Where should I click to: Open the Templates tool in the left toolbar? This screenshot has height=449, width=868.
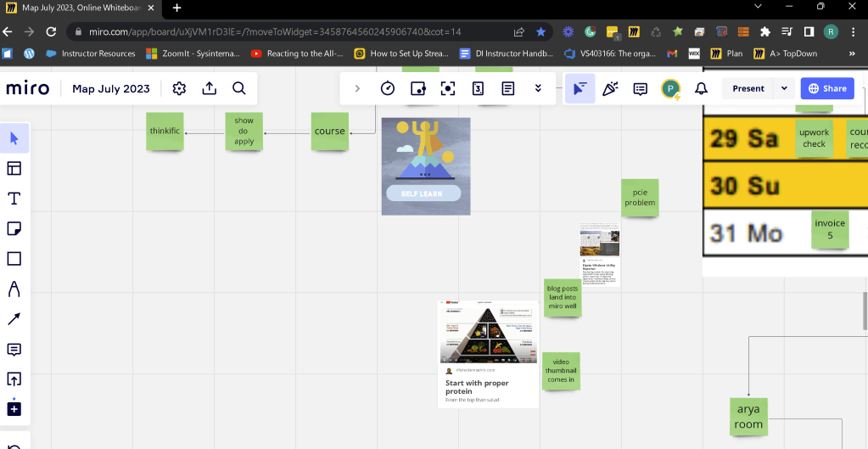tap(14, 168)
